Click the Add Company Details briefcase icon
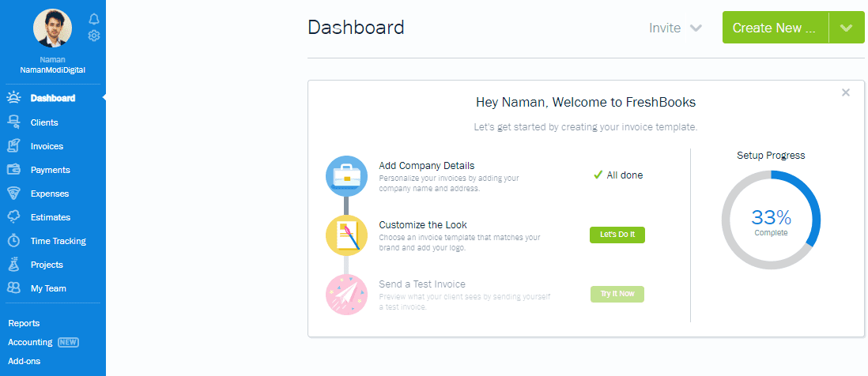Image resolution: width=868 pixels, height=376 pixels. click(346, 176)
